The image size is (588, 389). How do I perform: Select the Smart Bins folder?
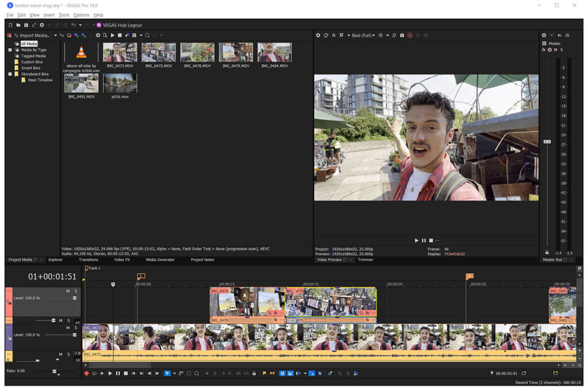[x=30, y=68]
